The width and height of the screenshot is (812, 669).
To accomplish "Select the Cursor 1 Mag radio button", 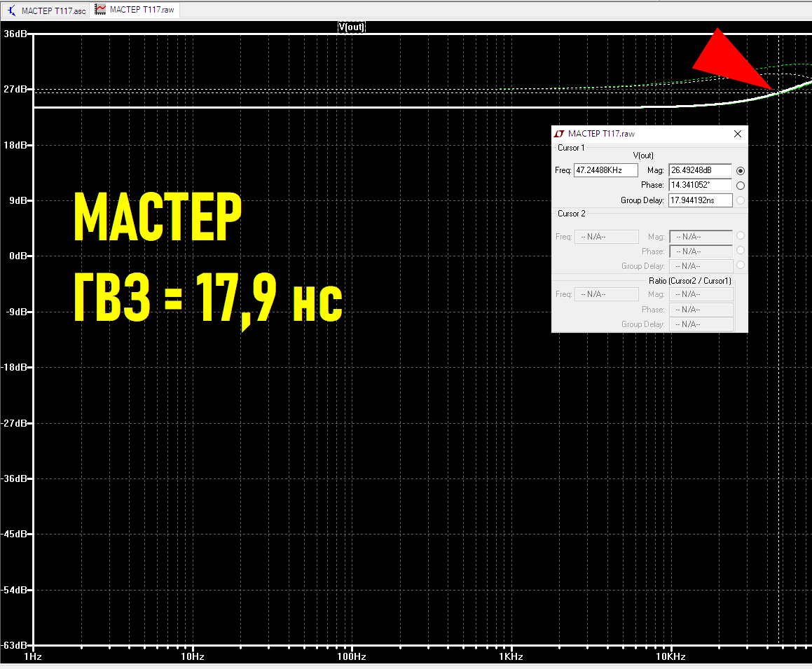I will (x=741, y=170).
